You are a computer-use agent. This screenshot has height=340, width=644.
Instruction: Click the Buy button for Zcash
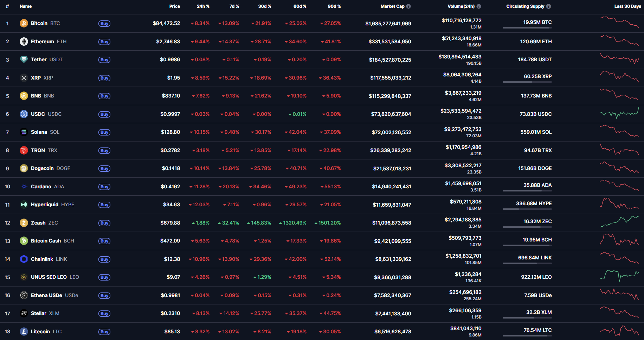click(104, 223)
